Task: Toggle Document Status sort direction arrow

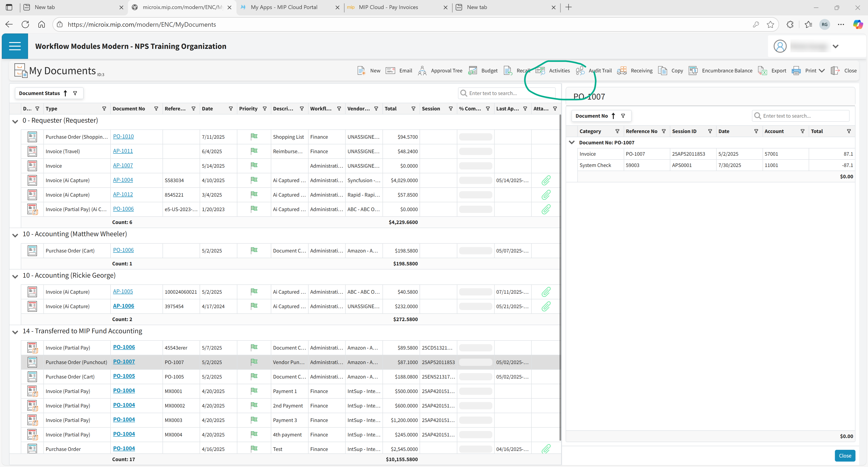Action: pos(65,93)
